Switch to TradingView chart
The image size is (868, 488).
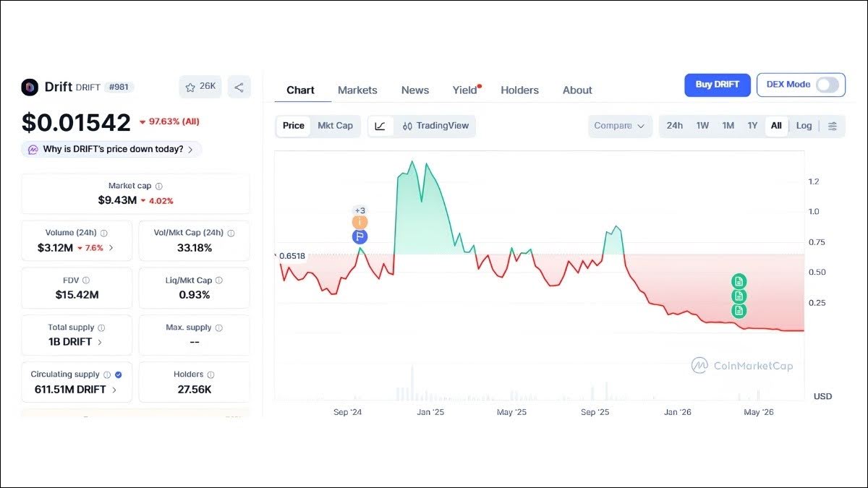[435, 126]
